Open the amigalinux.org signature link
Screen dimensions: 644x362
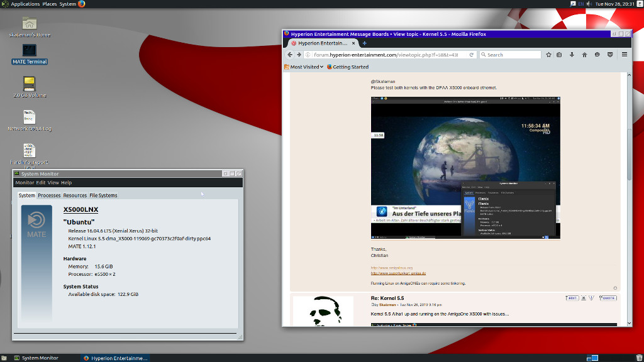click(x=391, y=268)
